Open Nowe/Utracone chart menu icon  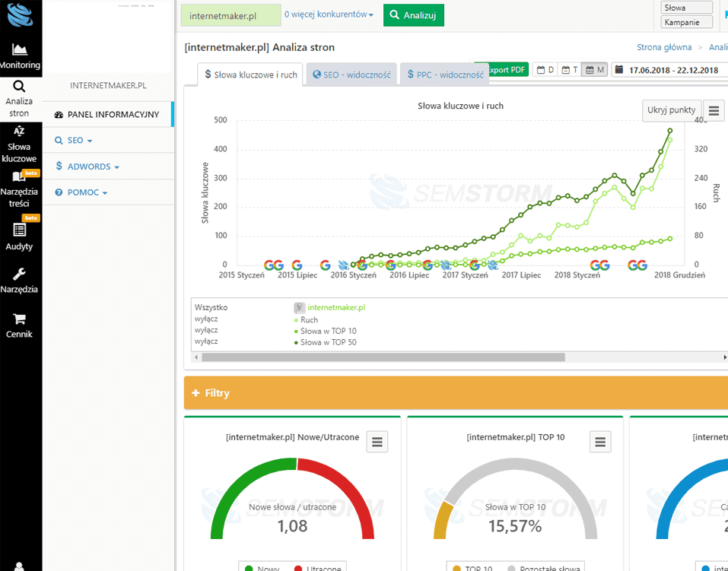(x=377, y=442)
